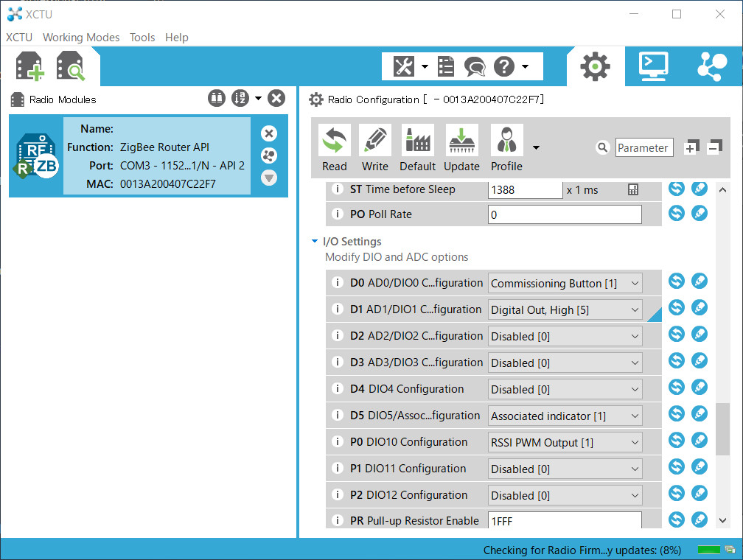743x560 pixels.
Task: Open the help question mark icon
Action: point(504,66)
